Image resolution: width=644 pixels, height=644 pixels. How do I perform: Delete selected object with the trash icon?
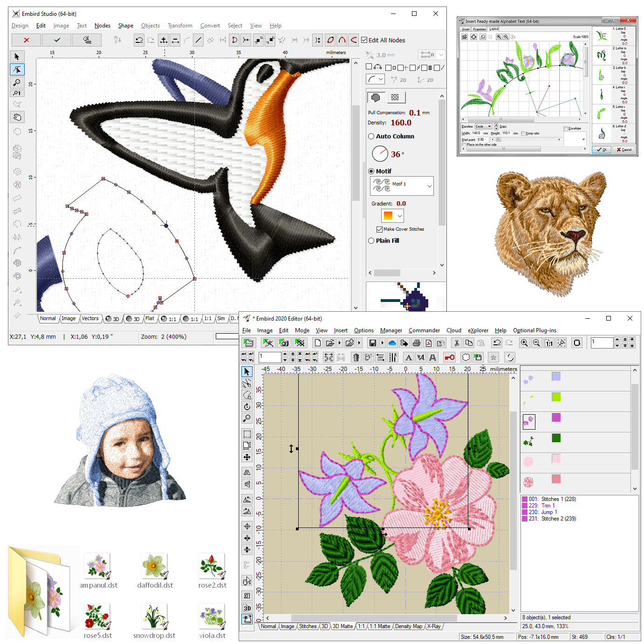(x=356, y=357)
